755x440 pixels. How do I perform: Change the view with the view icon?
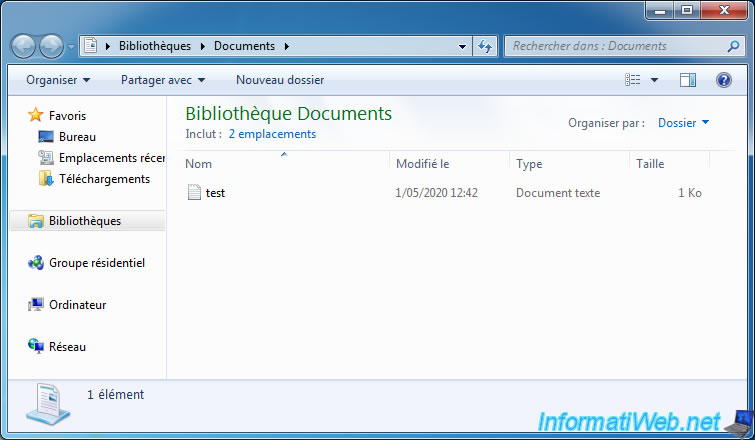point(633,80)
